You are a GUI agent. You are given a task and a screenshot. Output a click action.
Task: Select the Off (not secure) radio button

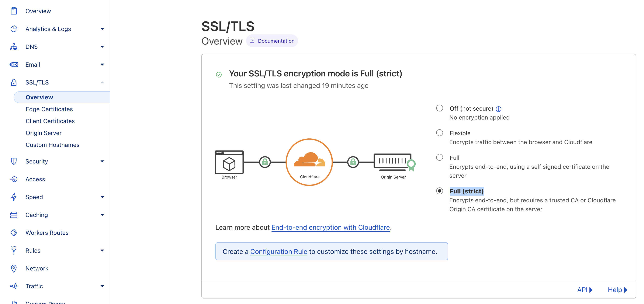[439, 108]
